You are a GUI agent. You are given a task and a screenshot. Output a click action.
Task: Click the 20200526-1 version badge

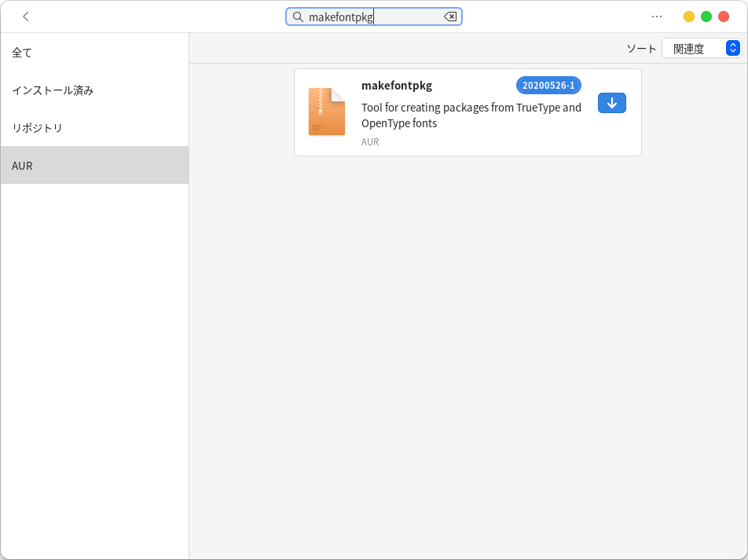click(548, 86)
